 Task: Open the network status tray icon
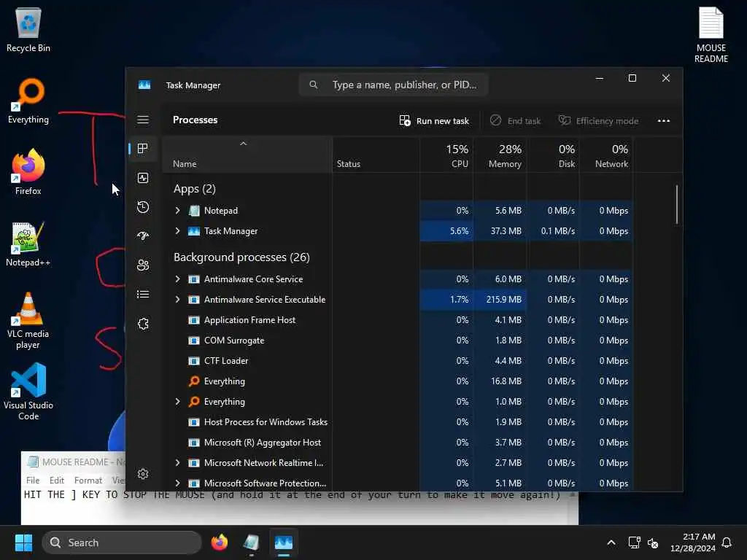coord(634,542)
